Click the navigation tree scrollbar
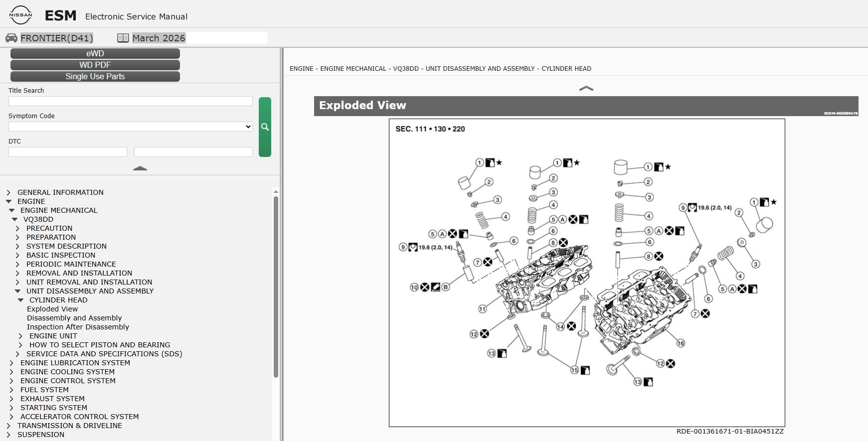This screenshot has height=441, width=868. 276,287
